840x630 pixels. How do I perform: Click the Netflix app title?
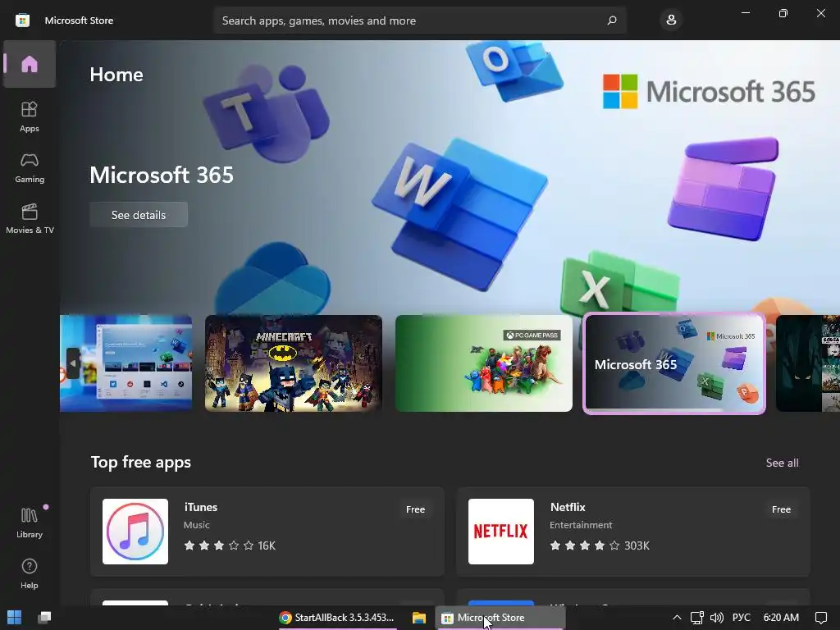(568, 507)
